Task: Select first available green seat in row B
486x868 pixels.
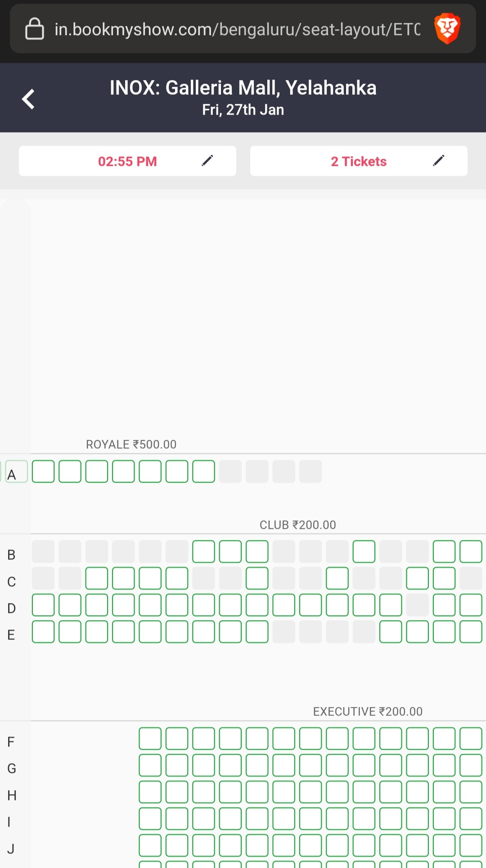Action: 203,552
